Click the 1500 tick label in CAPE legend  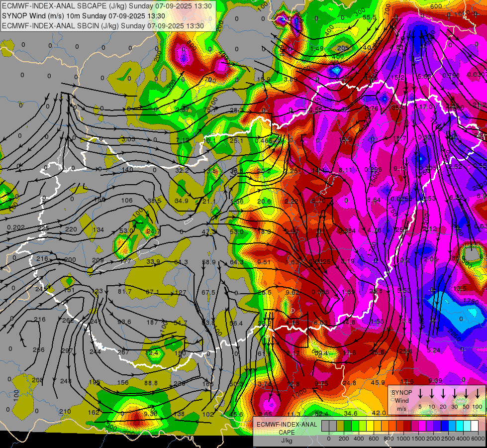click(419, 439)
